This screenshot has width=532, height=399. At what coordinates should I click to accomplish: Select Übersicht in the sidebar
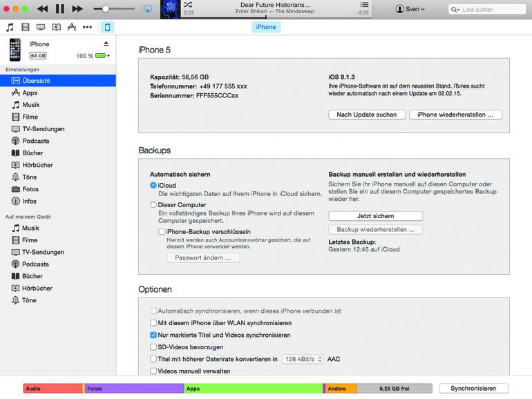click(57, 81)
